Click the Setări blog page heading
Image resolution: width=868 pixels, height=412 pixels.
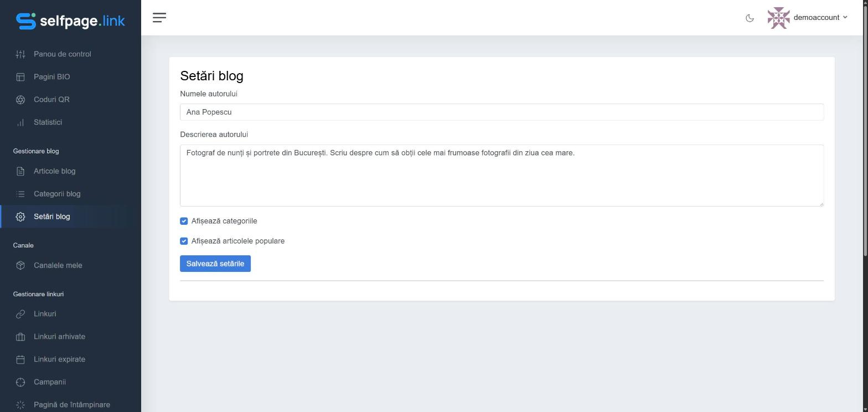[211, 76]
